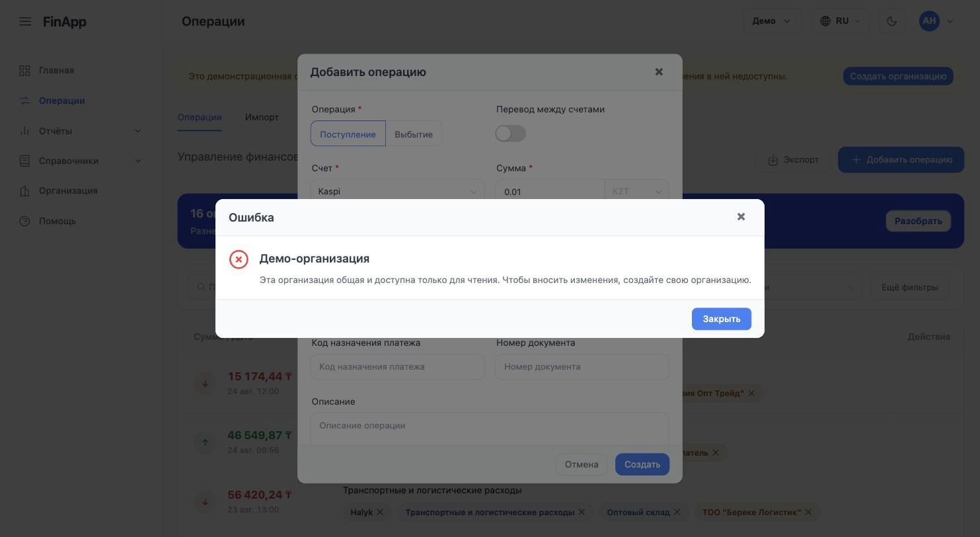Open the AH user avatar menu

click(x=936, y=21)
